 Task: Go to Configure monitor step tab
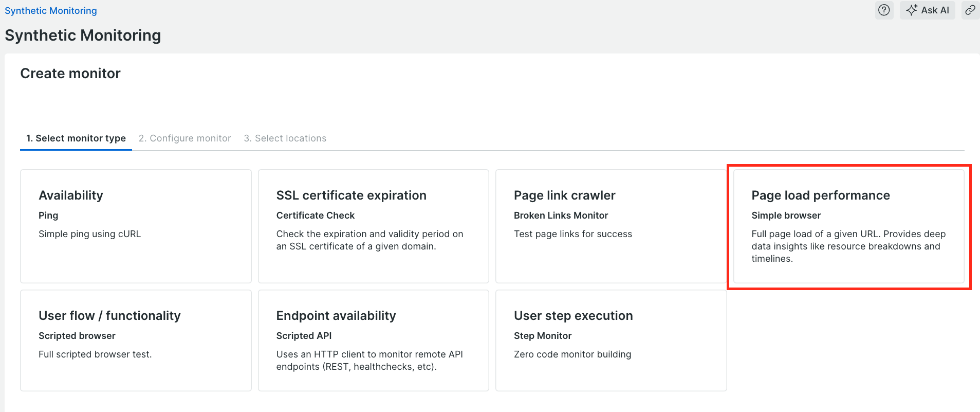click(185, 138)
